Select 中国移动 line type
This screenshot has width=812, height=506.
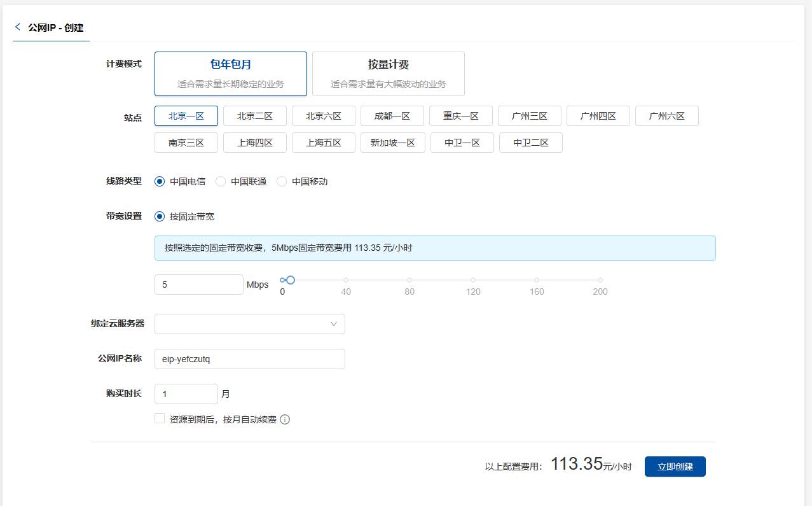pos(282,181)
